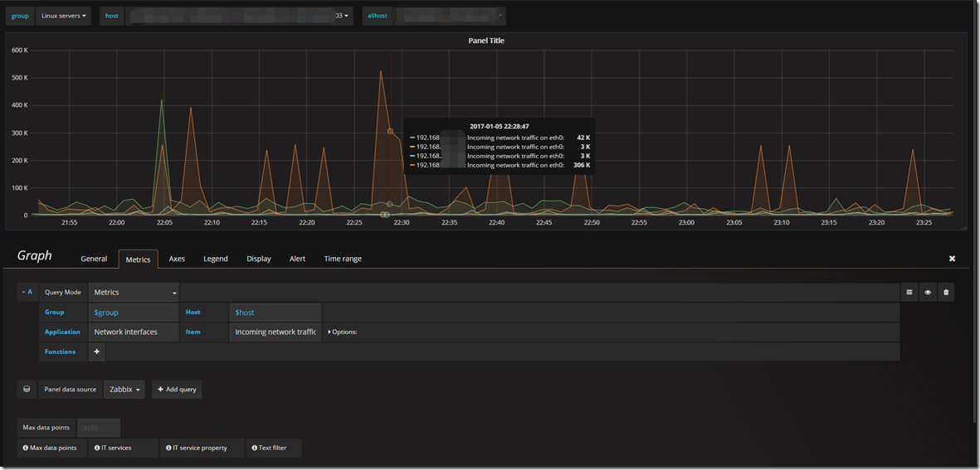Click the Panel data source label

pyautogui.click(x=70, y=390)
